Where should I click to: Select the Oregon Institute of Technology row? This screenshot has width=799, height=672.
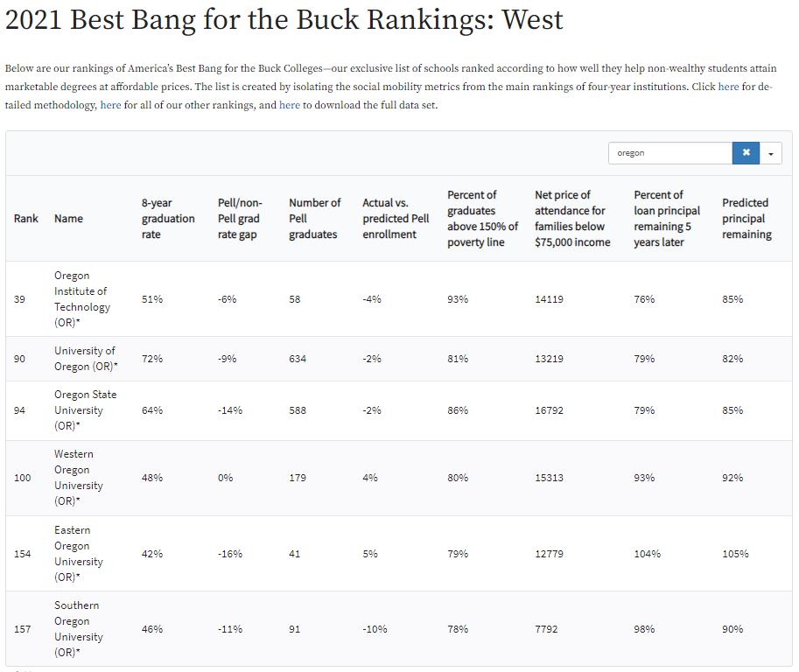pyautogui.click(x=81, y=299)
